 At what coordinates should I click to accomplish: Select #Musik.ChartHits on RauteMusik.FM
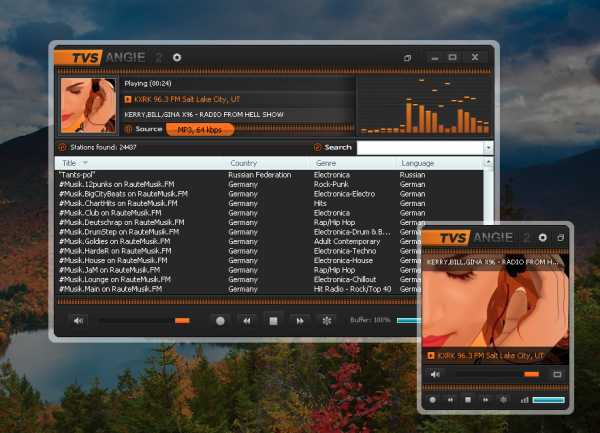(x=269, y=203)
